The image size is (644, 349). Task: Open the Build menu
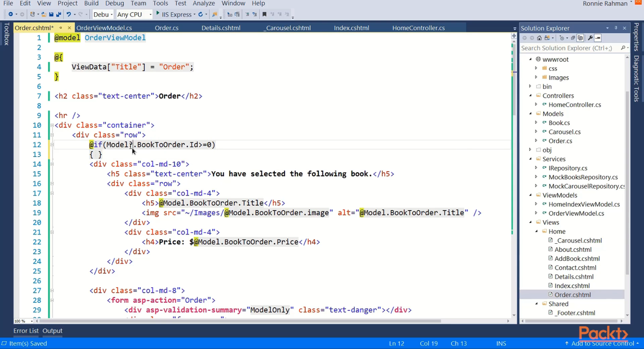(91, 3)
